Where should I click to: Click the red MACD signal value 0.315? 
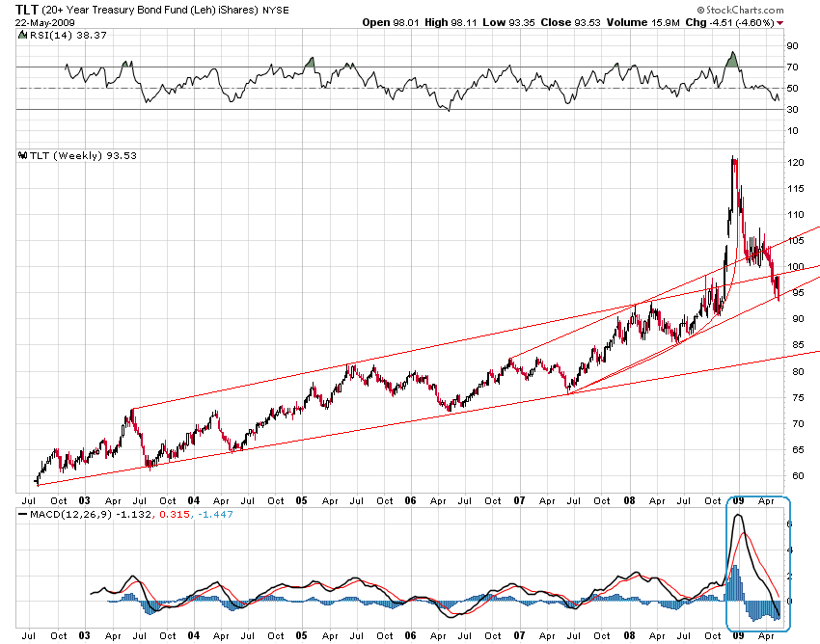[x=175, y=515]
